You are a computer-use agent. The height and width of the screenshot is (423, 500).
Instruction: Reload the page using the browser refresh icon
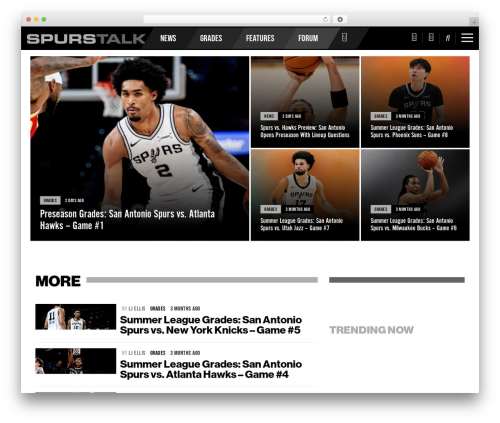tap(325, 19)
